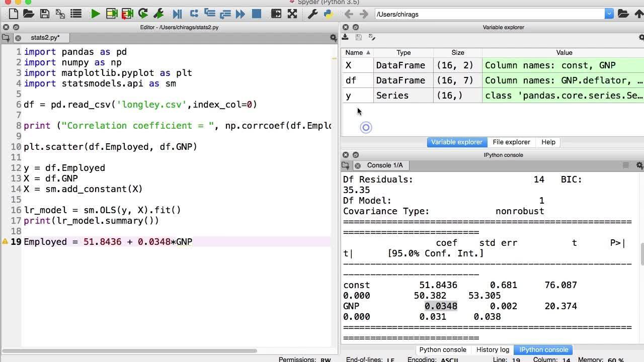Image resolution: width=644 pixels, height=362 pixels.
Task: Save the current file using the floppy icon
Action: tap(45, 14)
